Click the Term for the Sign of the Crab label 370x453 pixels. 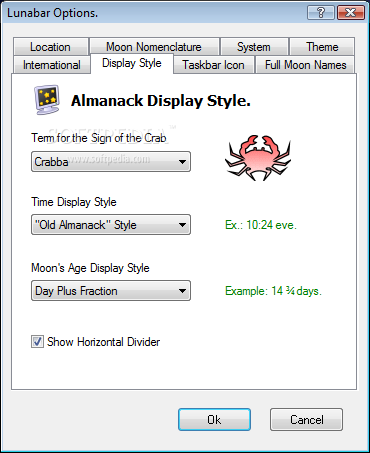(x=99, y=138)
